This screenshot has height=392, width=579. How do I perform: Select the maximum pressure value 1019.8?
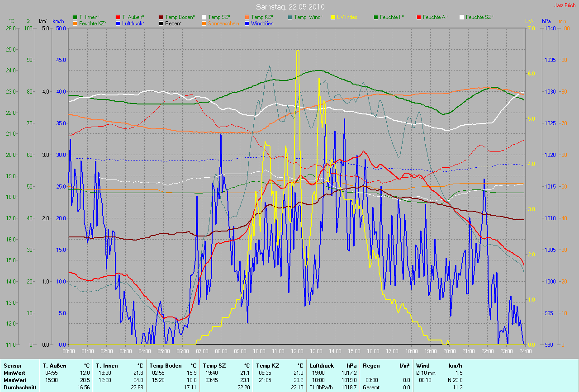[348, 380]
